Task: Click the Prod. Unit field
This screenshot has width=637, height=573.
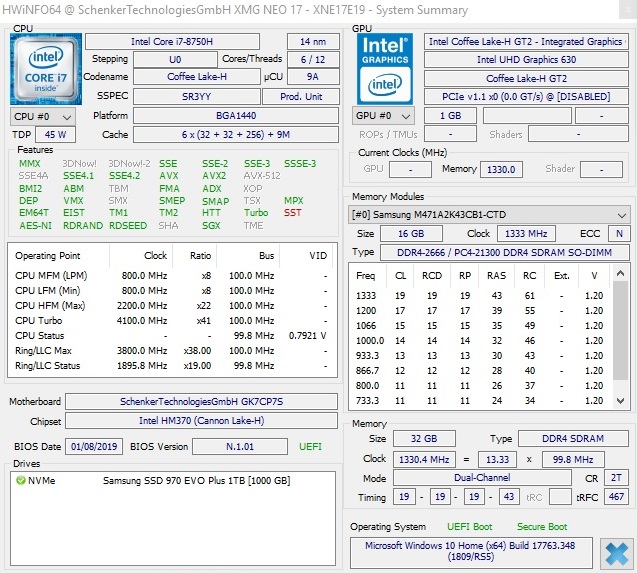Action: click(301, 96)
